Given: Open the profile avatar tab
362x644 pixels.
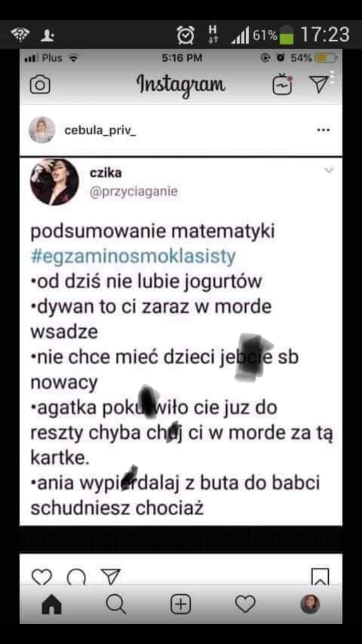Looking at the screenshot, I should [x=310, y=604].
